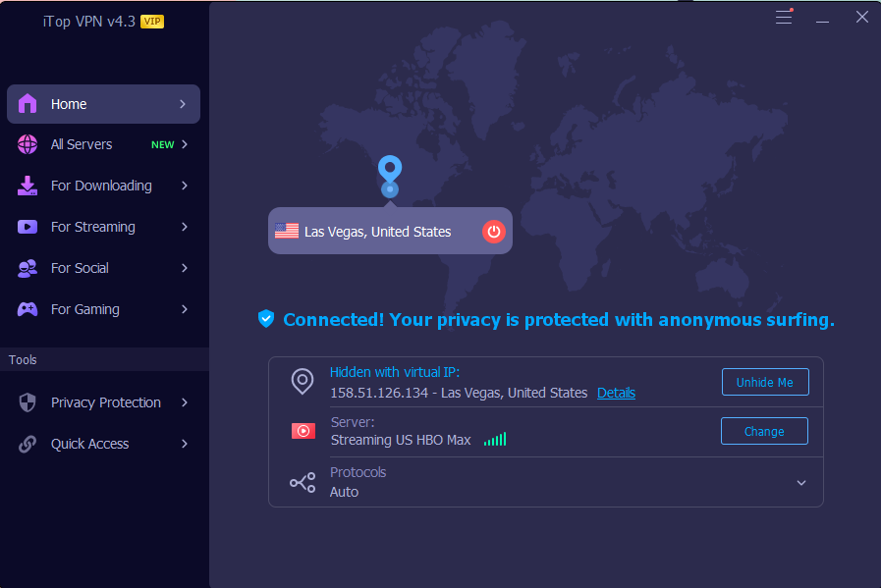Click the All Servers globe icon
The width and height of the screenshot is (881, 588).
pos(28,144)
